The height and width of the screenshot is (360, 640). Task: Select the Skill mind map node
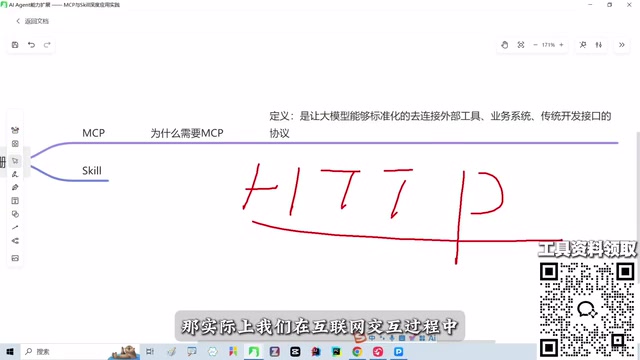pyautogui.click(x=92, y=171)
